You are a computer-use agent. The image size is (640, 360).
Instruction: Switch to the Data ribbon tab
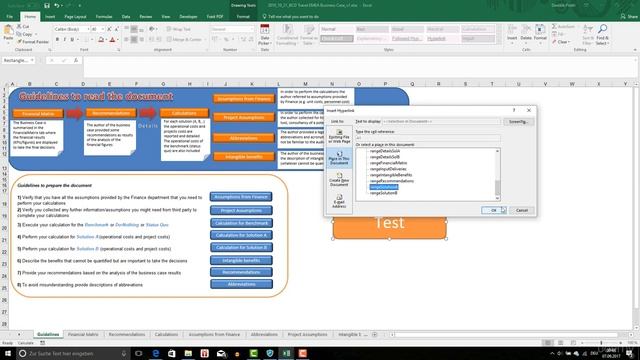click(x=126, y=17)
